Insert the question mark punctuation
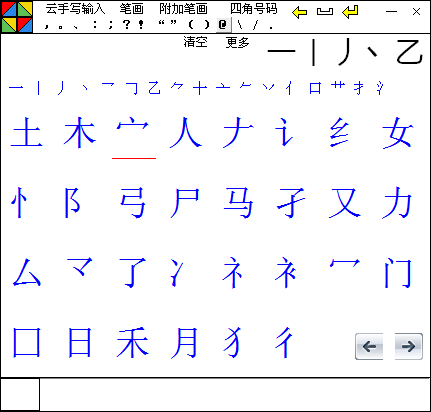Viewport: 431px width, 412px height. click(x=126, y=24)
